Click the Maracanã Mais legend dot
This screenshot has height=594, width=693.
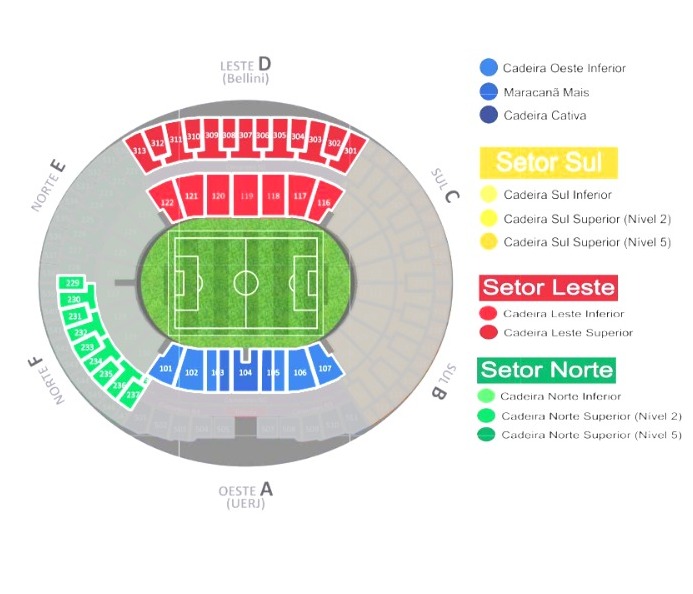[488, 92]
